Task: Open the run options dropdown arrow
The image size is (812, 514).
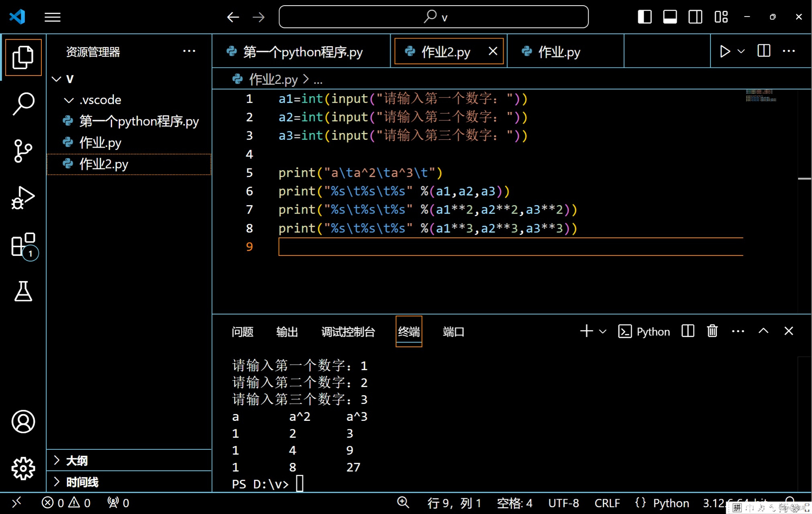Action: [741, 51]
